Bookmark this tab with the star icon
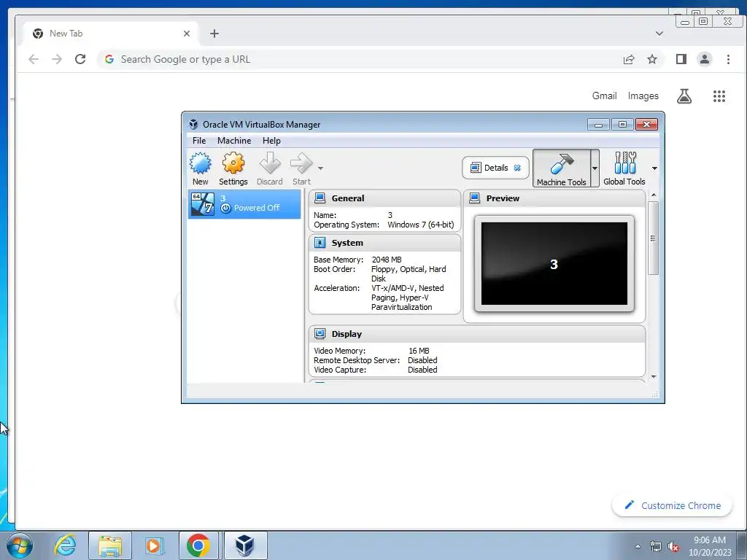The width and height of the screenshot is (747, 560). point(651,59)
